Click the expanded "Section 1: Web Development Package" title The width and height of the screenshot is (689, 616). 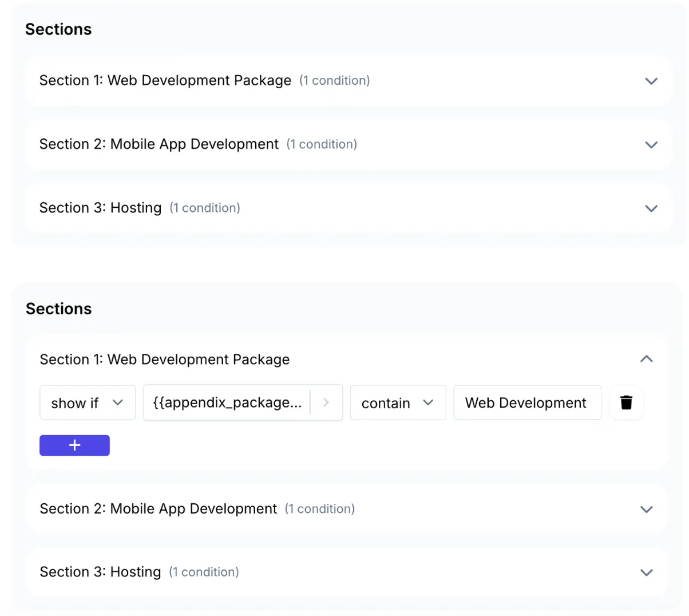point(164,360)
